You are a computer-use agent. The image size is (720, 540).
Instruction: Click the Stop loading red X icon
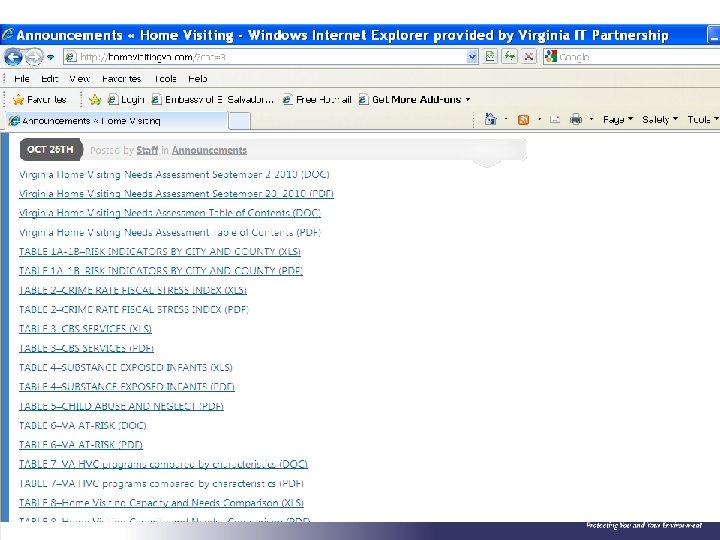coord(529,56)
